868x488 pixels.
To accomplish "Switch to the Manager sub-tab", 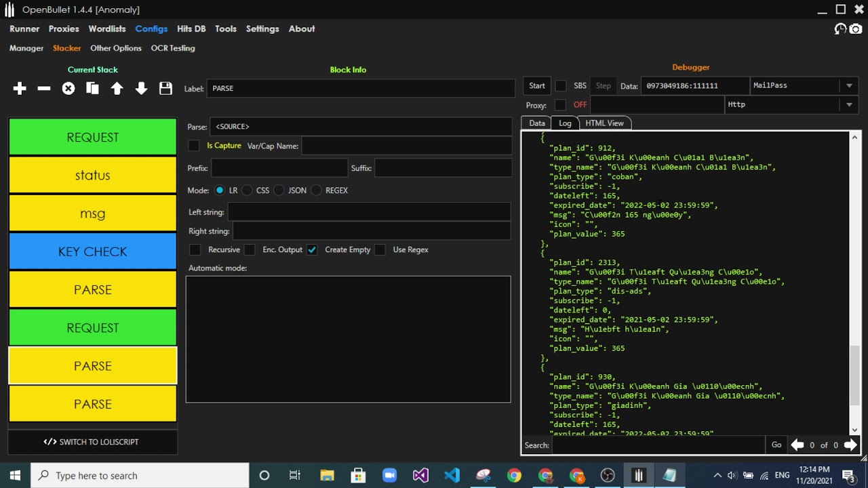I will tap(26, 48).
